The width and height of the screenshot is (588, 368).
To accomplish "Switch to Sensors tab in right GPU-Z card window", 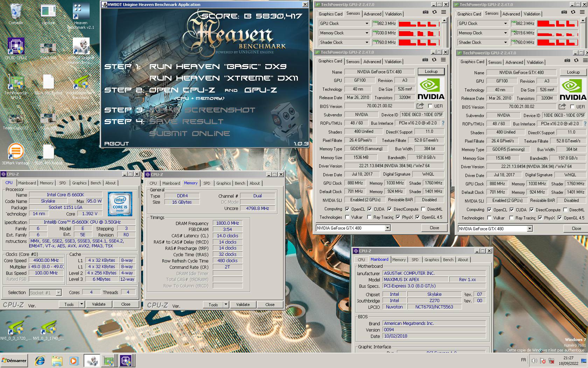I will [x=495, y=62].
